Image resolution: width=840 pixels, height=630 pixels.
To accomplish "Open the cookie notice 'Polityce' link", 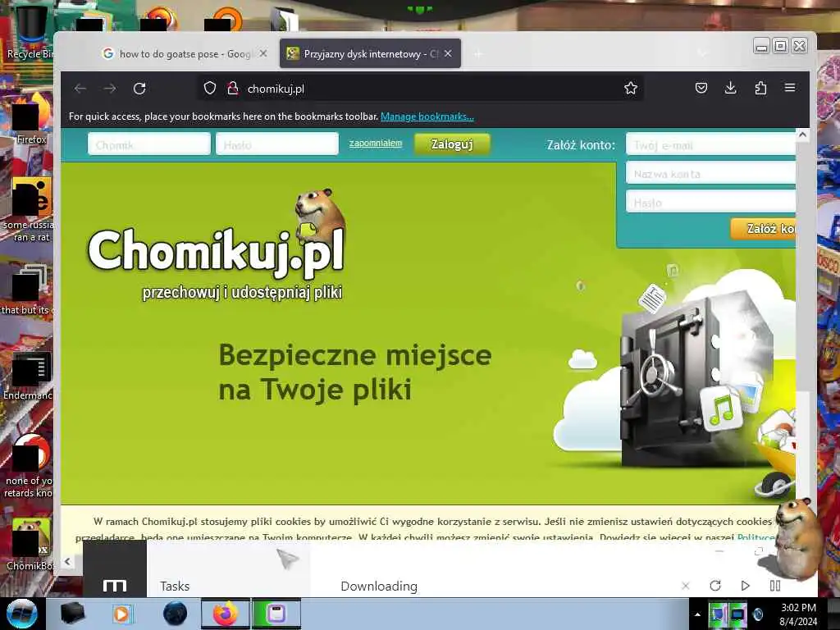I will (x=756, y=536).
